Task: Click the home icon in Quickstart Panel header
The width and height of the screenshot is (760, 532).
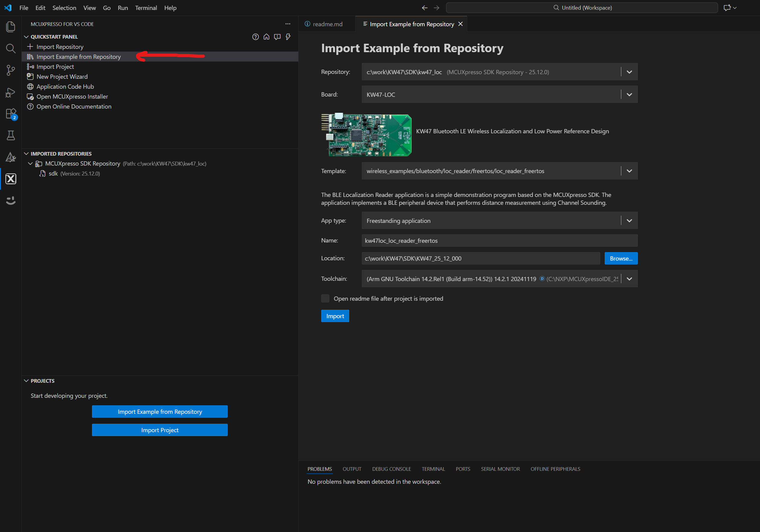Action: tap(266, 37)
